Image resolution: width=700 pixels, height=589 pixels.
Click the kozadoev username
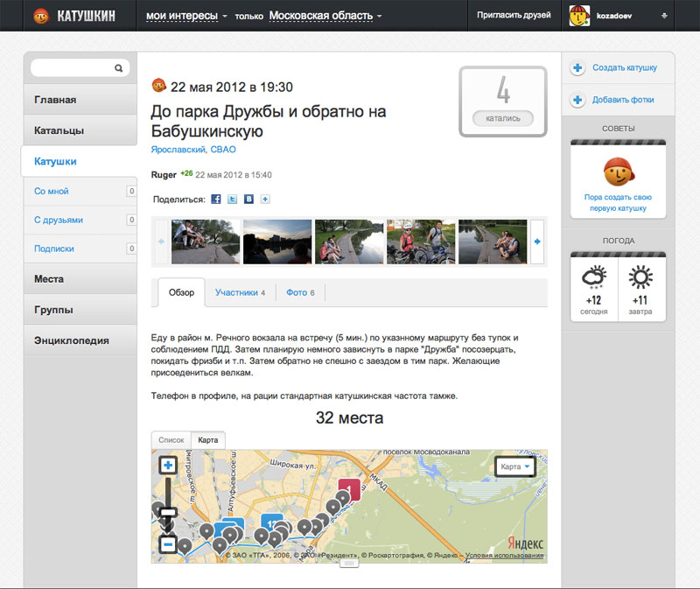[x=614, y=16]
